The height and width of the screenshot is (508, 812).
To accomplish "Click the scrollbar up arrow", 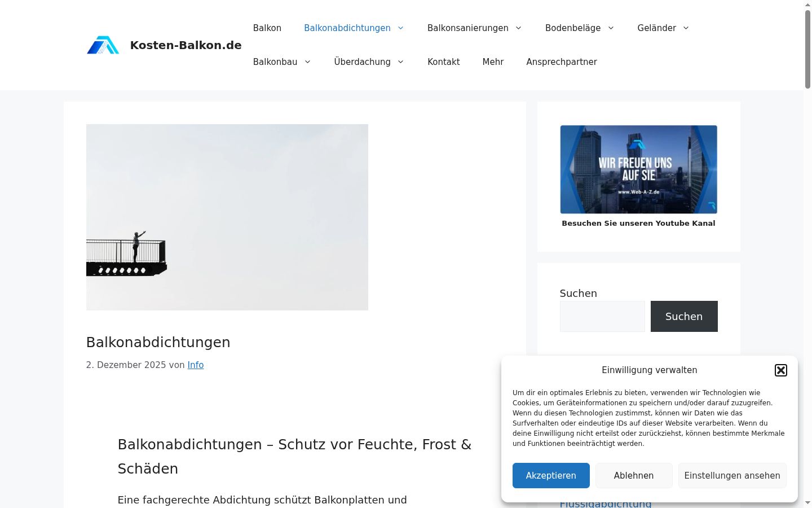I will (x=807, y=5).
